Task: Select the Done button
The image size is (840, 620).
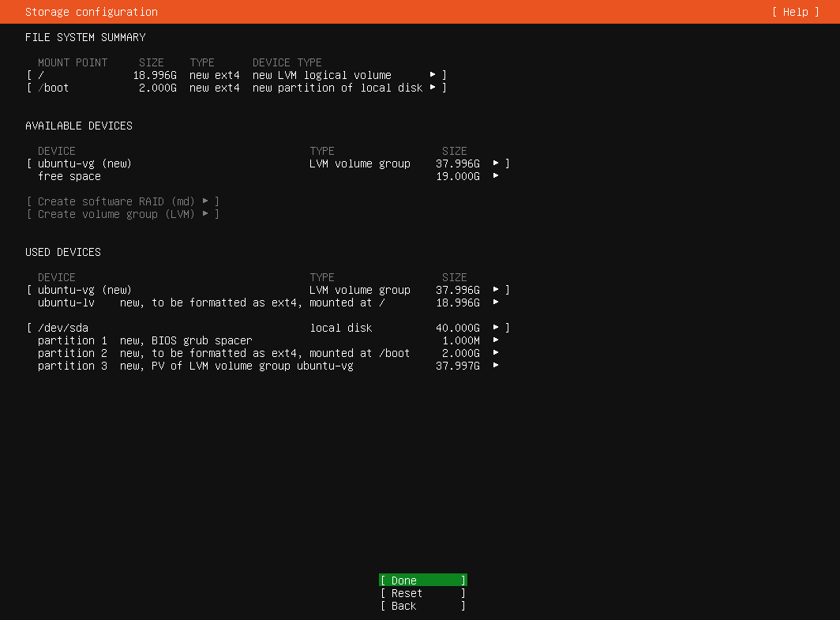Action: coord(422,581)
